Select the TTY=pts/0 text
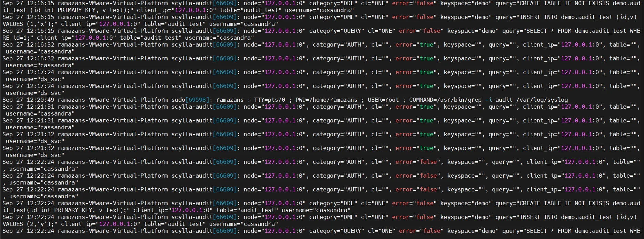644x239 pixels. pyautogui.click(x=270, y=100)
